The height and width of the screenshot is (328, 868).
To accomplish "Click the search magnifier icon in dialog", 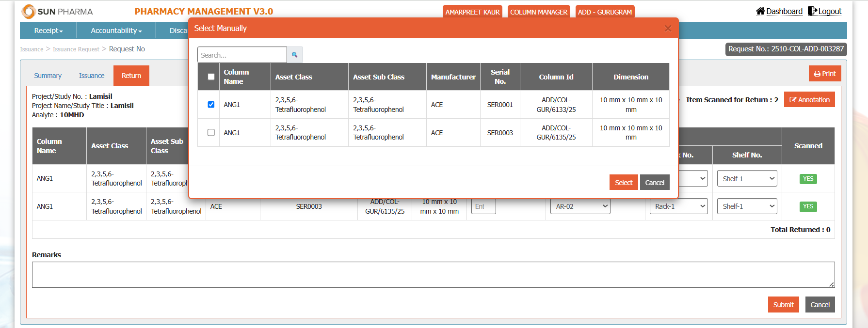I will click(x=294, y=55).
